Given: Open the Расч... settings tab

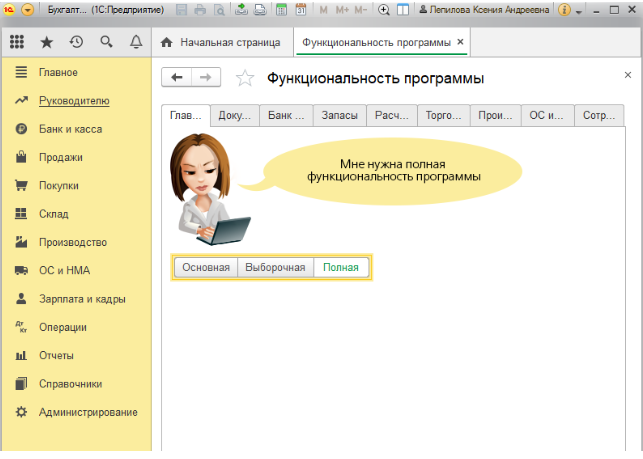Looking at the screenshot, I should (x=392, y=116).
